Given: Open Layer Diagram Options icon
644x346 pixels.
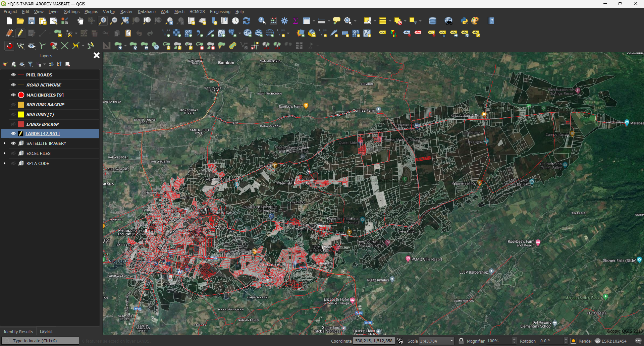Looking at the screenshot, I should point(393,33).
